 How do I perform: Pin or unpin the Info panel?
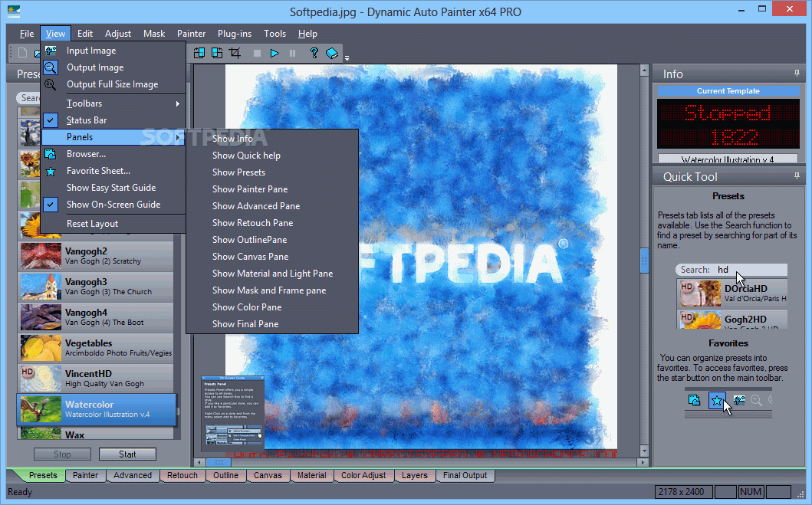pyautogui.click(x=797, y=74)
